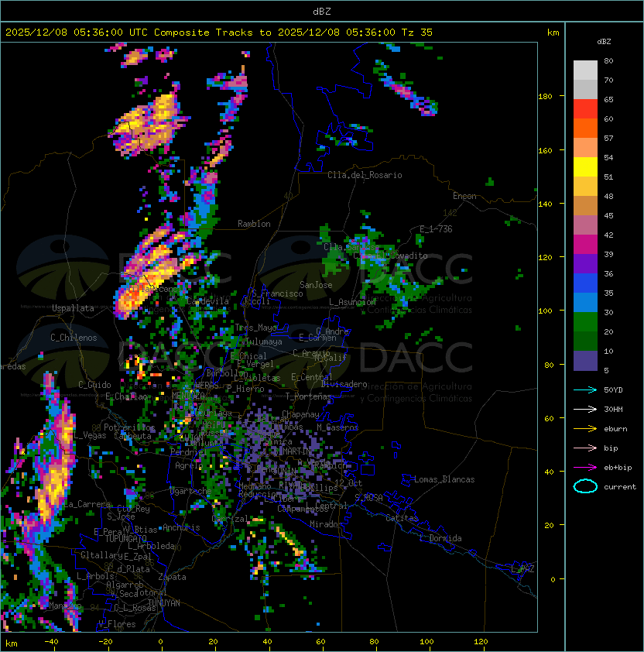The width and height of the screenshot is (644, 652).
Task: Click the TUNUYAN place label
Action: tap(164, 603)
